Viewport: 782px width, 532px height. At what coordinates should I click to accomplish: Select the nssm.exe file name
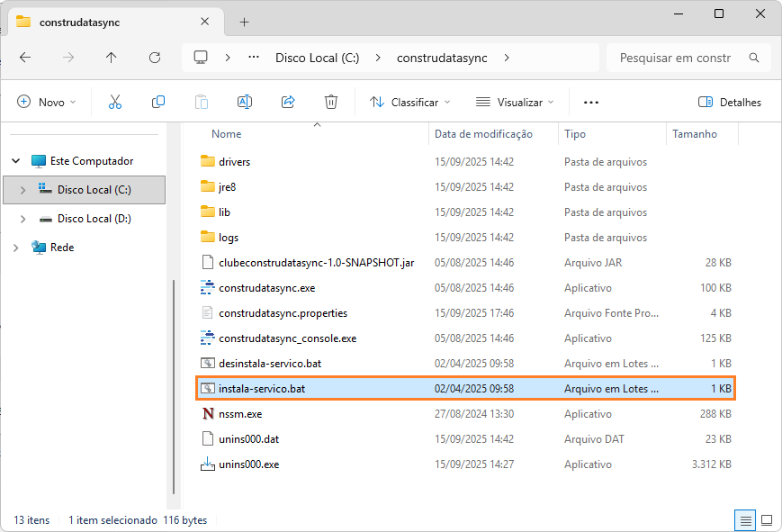(x=240, y=414)
